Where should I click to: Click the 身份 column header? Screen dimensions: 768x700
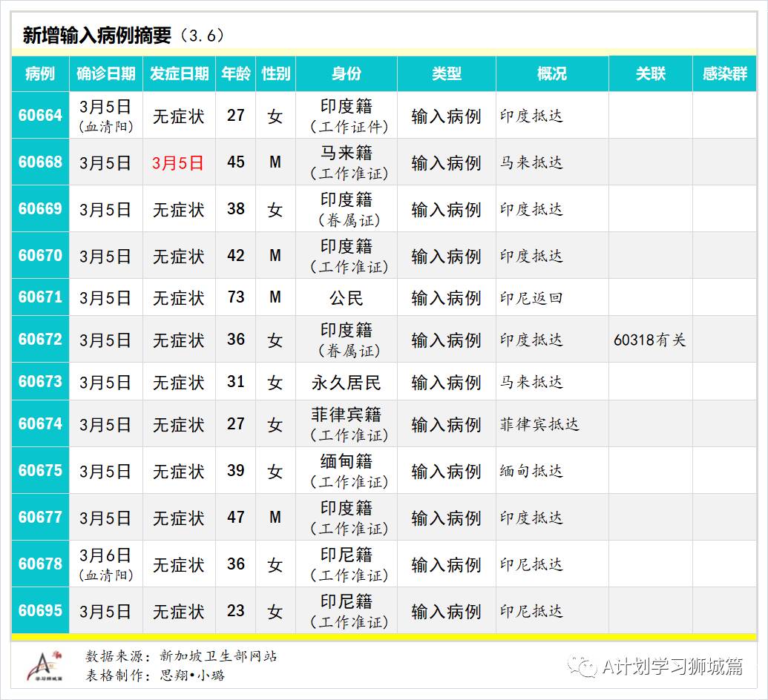tap(345, 74)
